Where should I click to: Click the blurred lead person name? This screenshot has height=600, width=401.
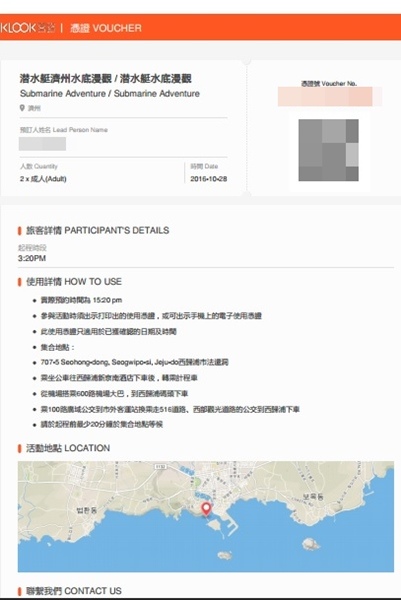tap(42, 144)
